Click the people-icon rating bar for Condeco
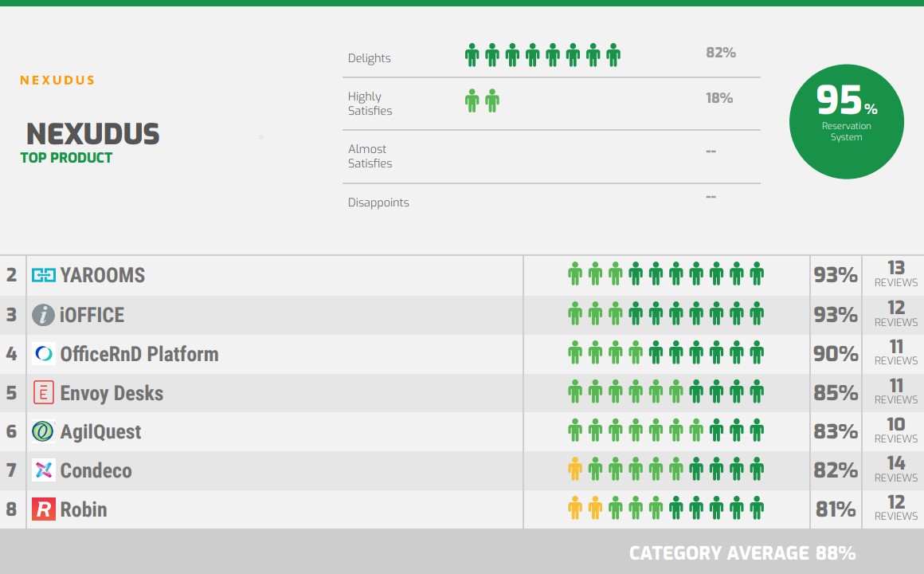Screen dimensions: 924x574 [666, 470]
